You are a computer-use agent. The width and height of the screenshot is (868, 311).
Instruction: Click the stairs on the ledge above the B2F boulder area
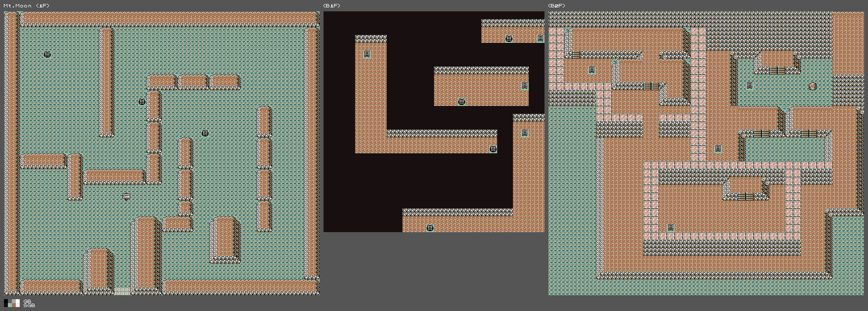(777, 71)
